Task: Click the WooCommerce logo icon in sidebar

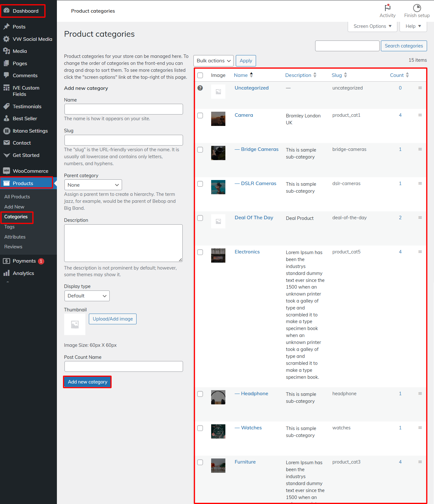Action: coord(6,171)
